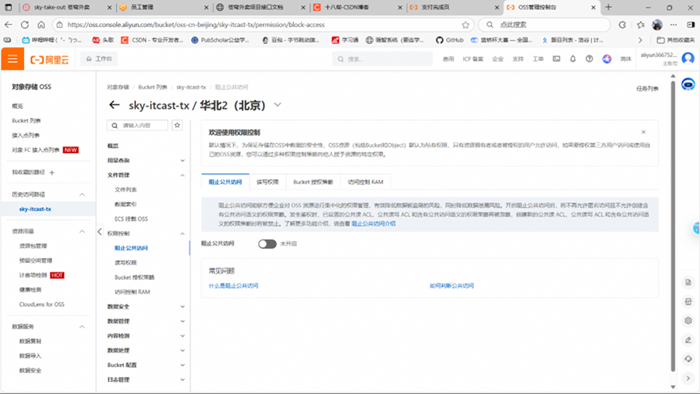Image resolution: width=700 pixels, height=394 pixels.
Task: Open the blue robot assistant icon
Action: click(x=688, y=84)
